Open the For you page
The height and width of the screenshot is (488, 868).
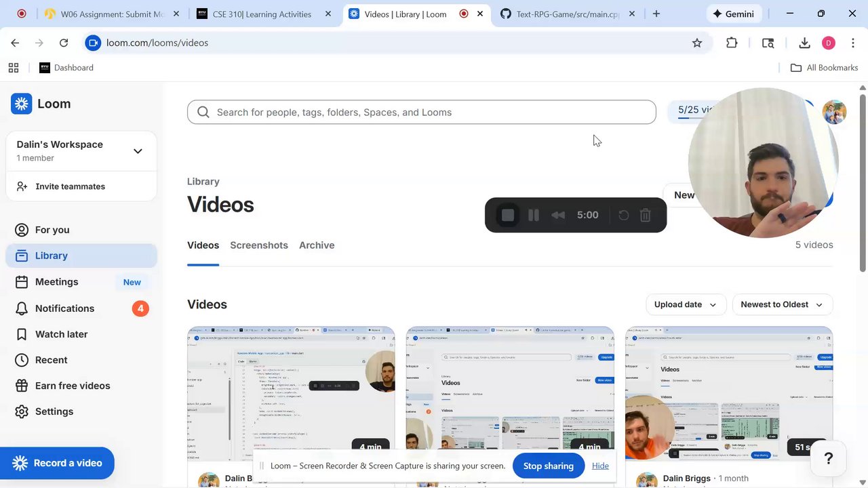tap(81, 230)
